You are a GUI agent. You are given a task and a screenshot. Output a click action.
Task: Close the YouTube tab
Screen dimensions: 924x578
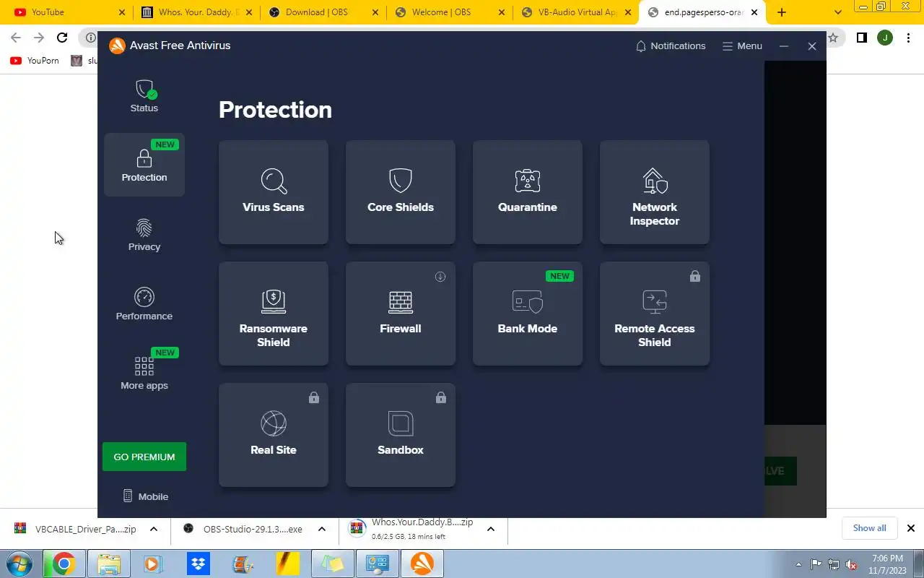121,12
